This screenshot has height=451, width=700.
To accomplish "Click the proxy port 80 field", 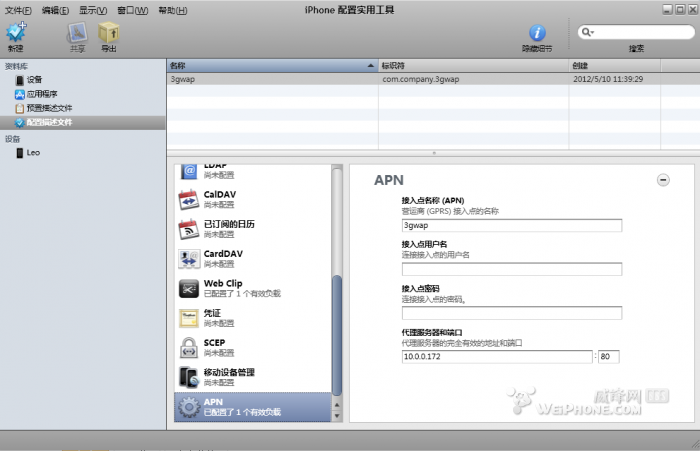I will click(608, 357).
